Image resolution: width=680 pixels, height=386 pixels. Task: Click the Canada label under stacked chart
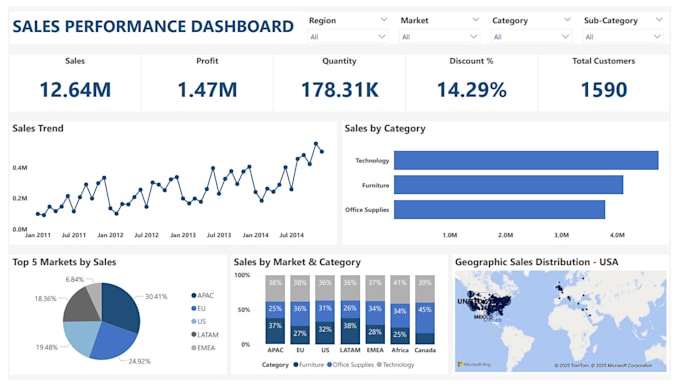425,350
